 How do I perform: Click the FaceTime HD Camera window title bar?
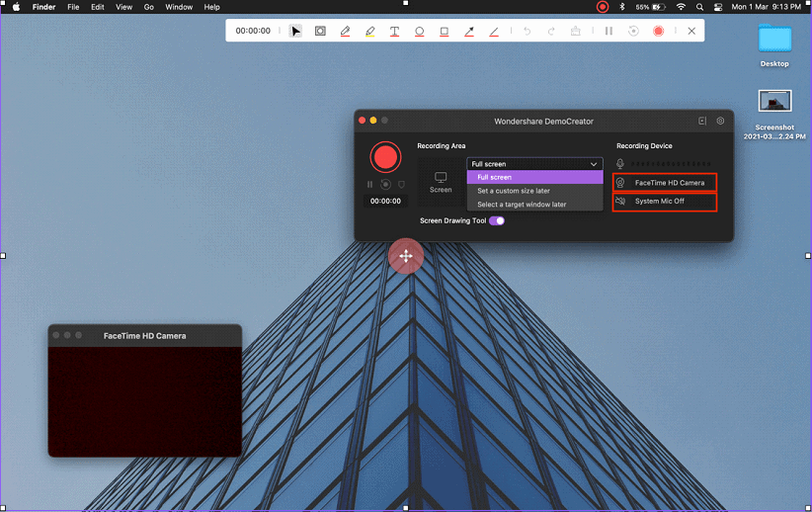click(145, 336)
